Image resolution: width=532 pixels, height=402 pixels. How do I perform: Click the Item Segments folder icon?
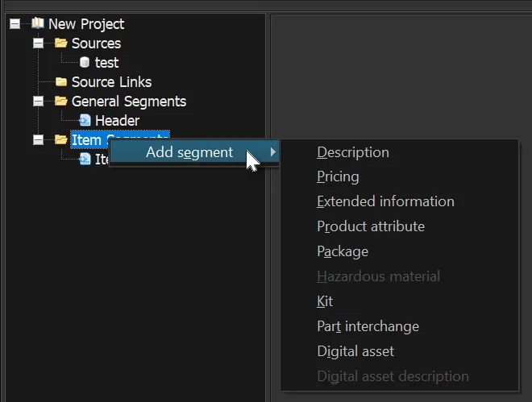pos(61,139)
